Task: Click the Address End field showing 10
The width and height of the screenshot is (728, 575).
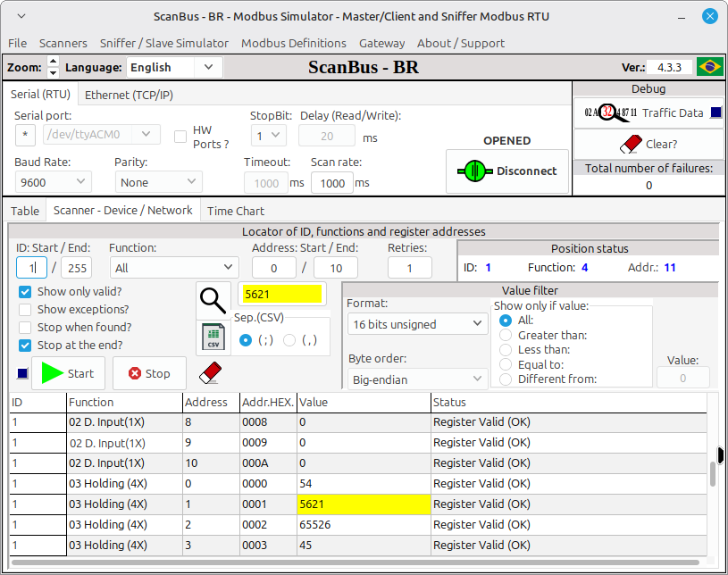Action: click(x=336, y=268)
